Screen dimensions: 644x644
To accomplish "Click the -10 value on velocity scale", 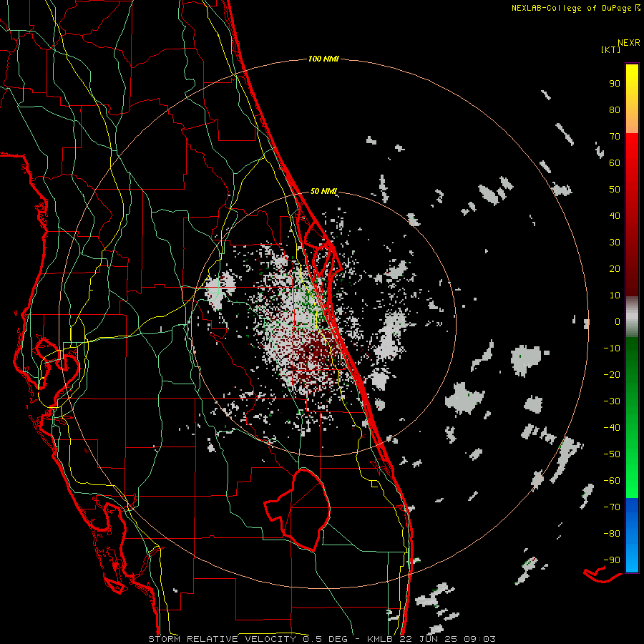I will point(612,348).
